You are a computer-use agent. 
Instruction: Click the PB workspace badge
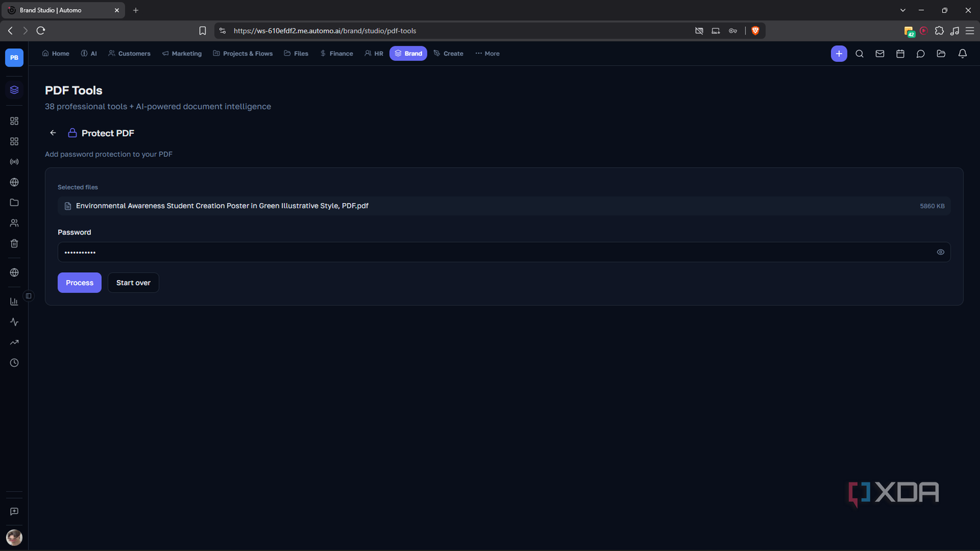pos(14,57)
